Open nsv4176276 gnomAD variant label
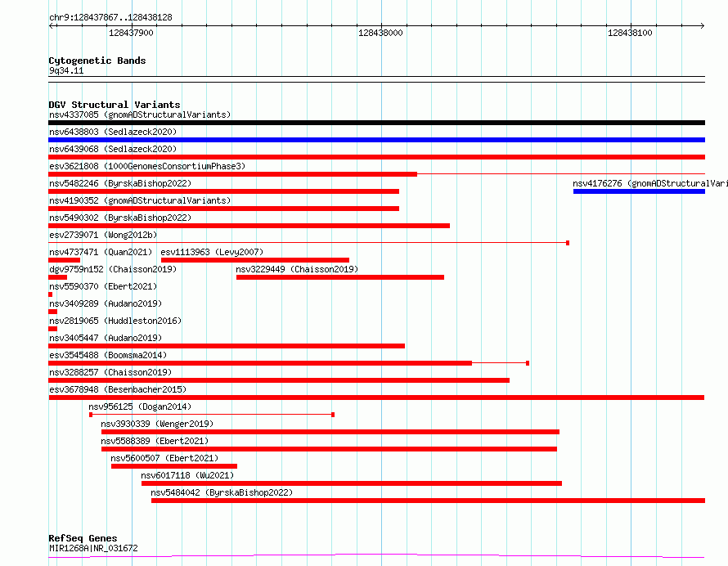The image size is (728, 566). pos(650,183)
